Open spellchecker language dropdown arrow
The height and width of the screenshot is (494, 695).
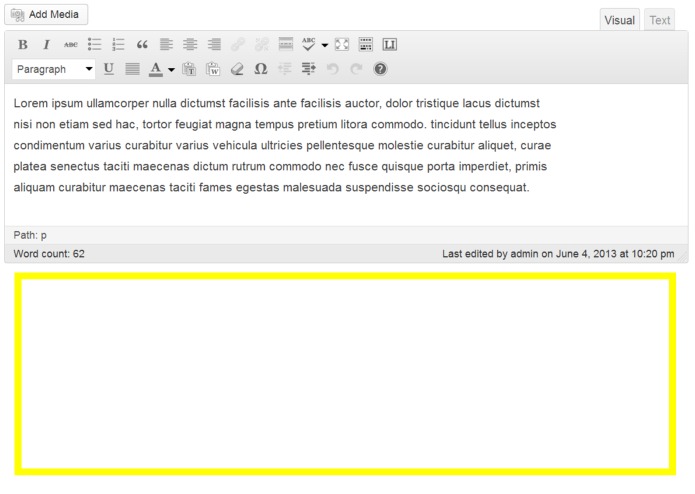click(x=324, y=45)
